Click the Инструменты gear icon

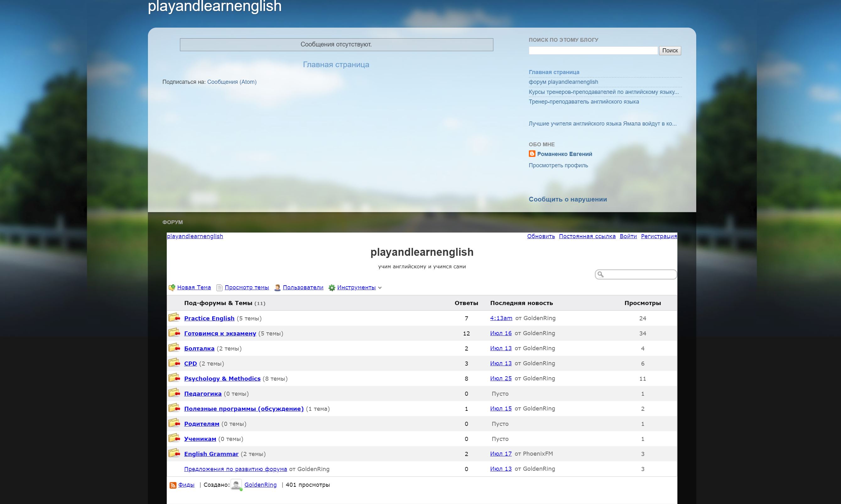tap(332, 288)
